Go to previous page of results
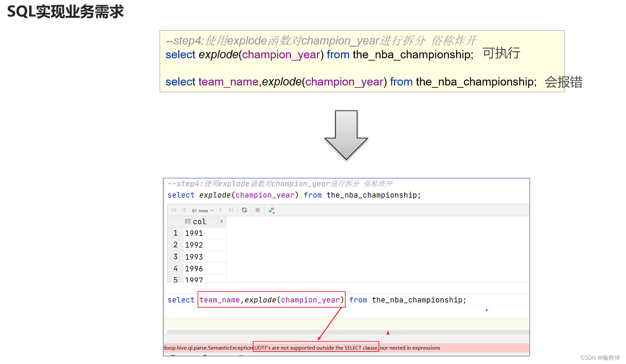The height and width of the screenshot is (364, 626). [x=184, y=210]
